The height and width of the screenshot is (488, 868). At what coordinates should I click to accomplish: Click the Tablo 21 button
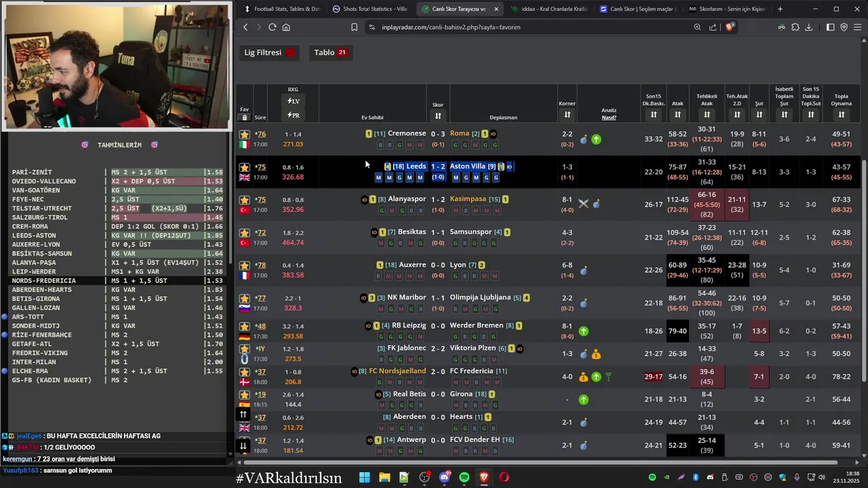[x=330, y=52]
